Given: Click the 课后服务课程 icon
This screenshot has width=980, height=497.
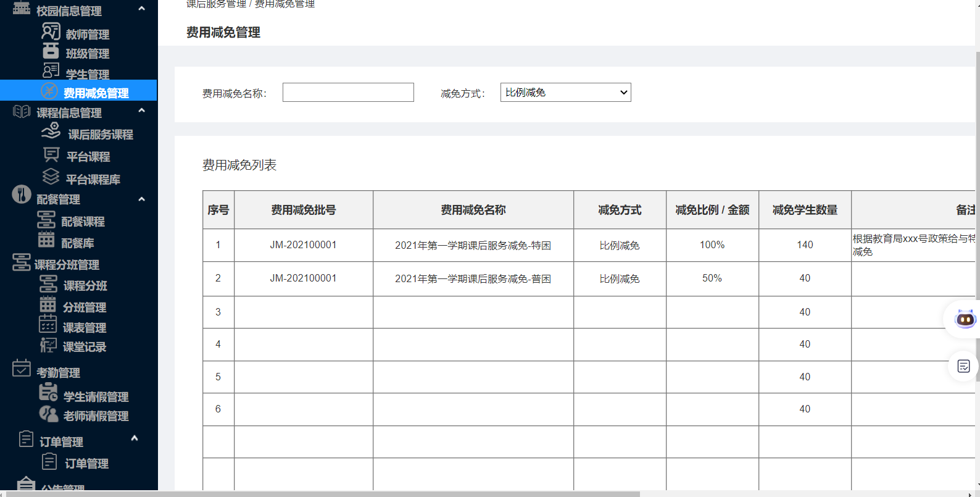Looking at the screenshot, I should (51, 131).
